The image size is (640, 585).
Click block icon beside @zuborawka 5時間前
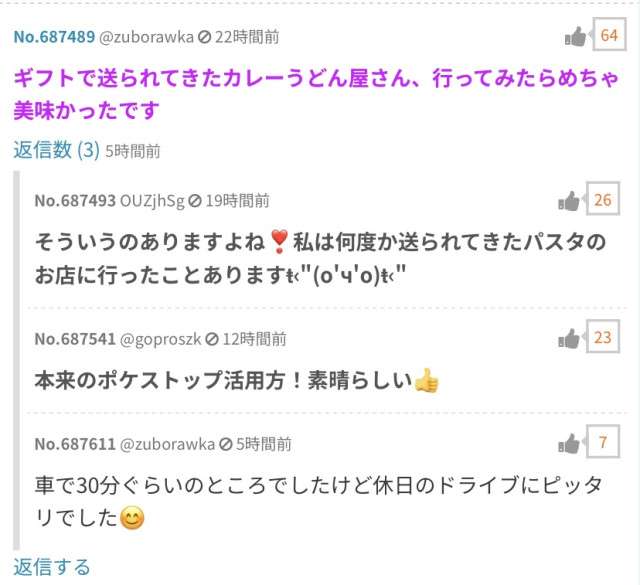tap(226, 444)
